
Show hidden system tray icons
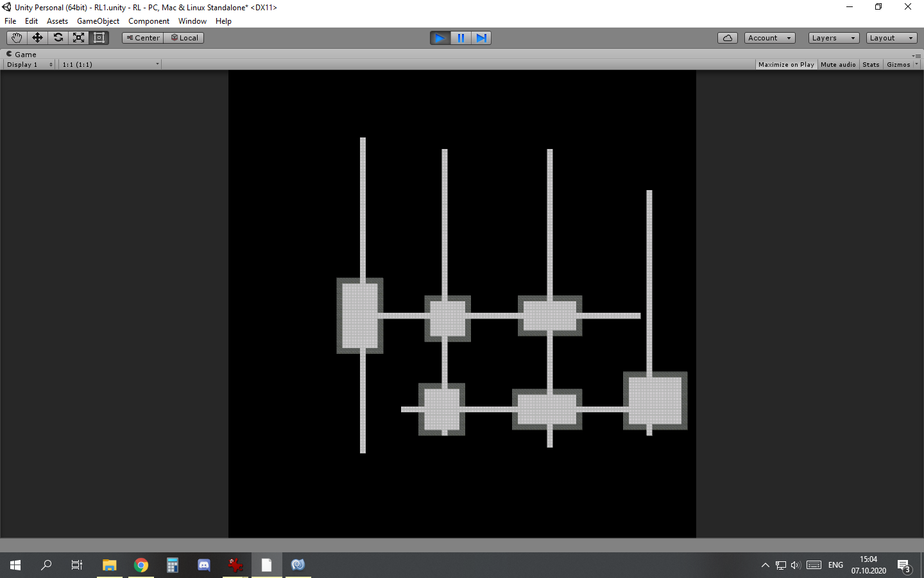(x=765, y=565)
